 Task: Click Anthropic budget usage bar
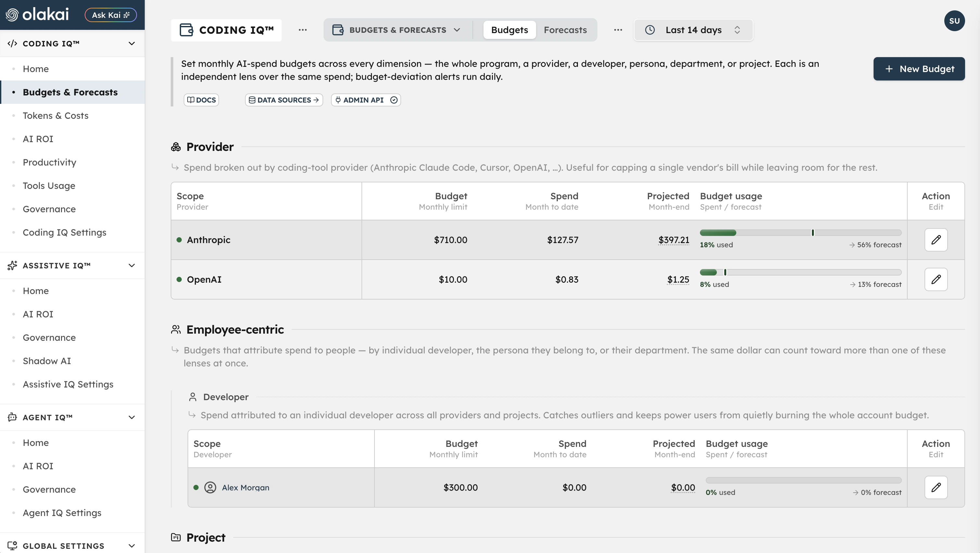click(x=801, y=233)
